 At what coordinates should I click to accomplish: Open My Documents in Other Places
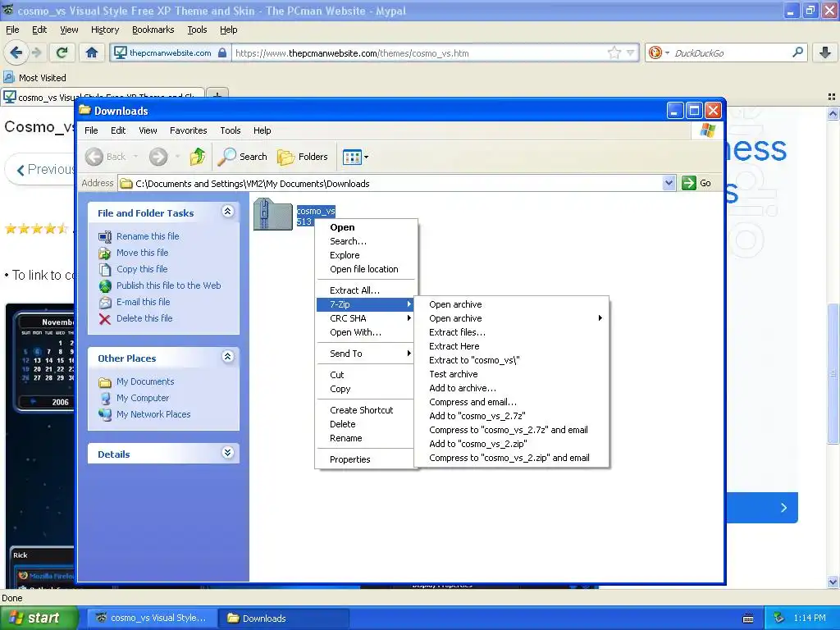coord(145,381)
